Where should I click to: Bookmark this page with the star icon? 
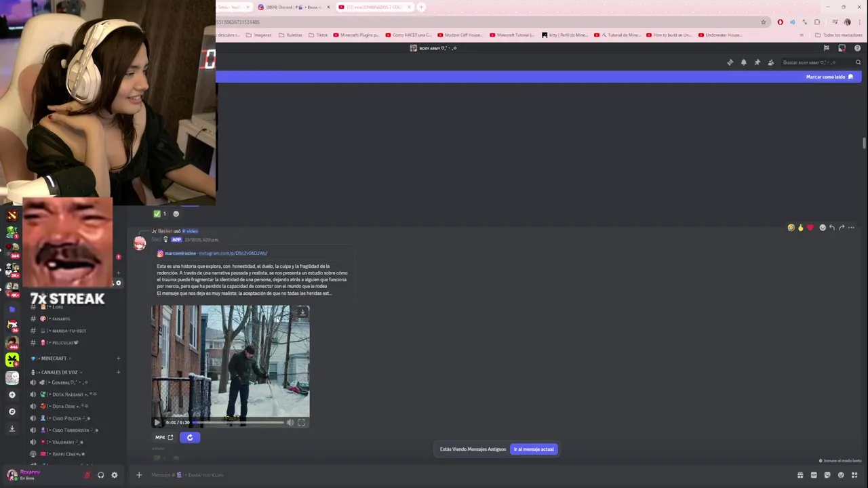[x=763, y=22]
